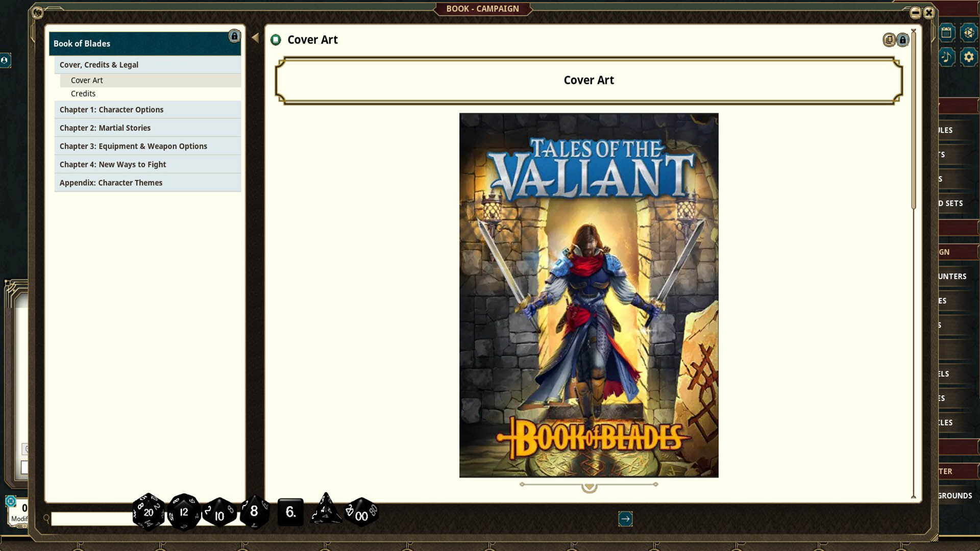Open Chapter 1: Character Options
Image resolution: width=980 pixels, height=551 pixels.
coord(111,109)
